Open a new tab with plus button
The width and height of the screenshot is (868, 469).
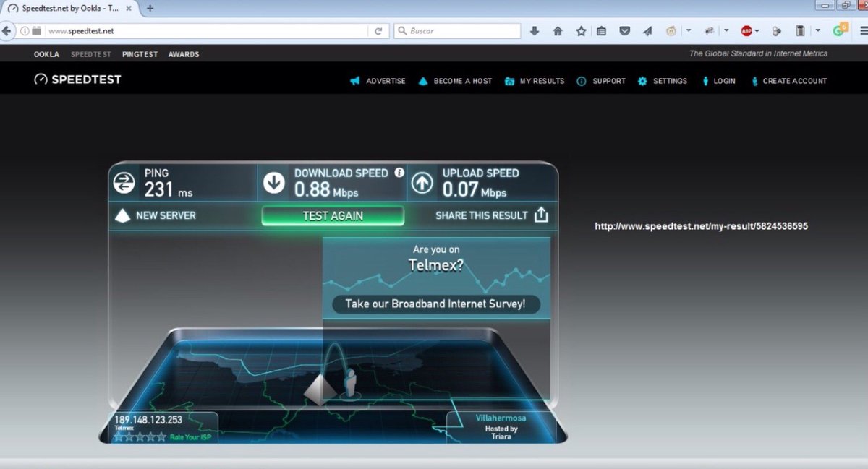click(150, 8)
